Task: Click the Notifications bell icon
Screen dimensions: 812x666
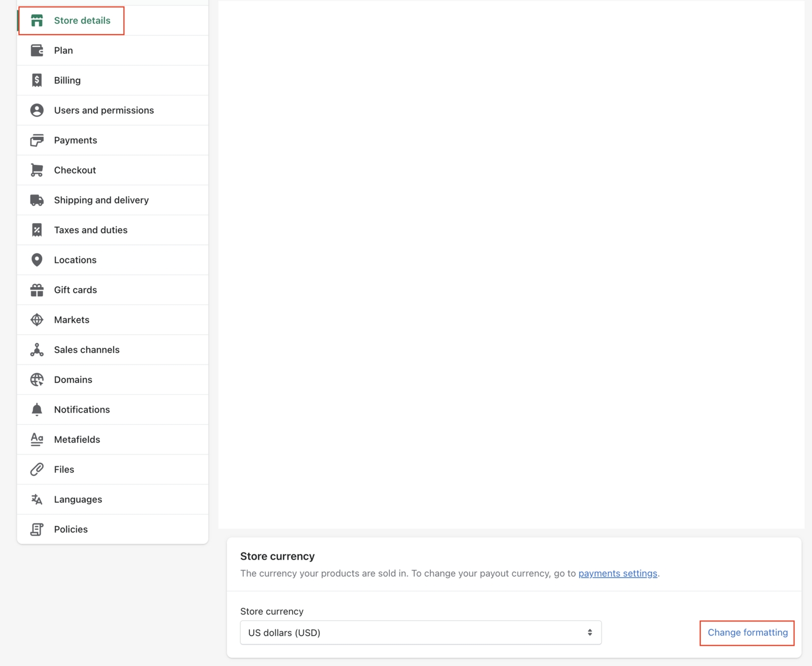Action: point(37,410)
